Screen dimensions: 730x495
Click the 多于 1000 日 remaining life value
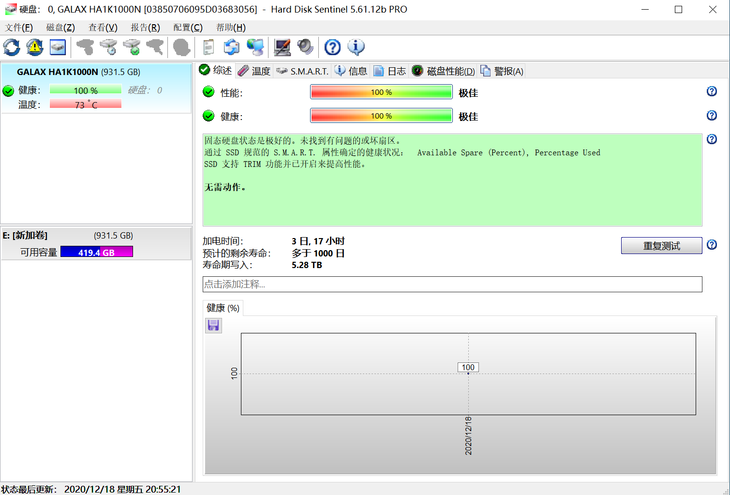(318, 253)
